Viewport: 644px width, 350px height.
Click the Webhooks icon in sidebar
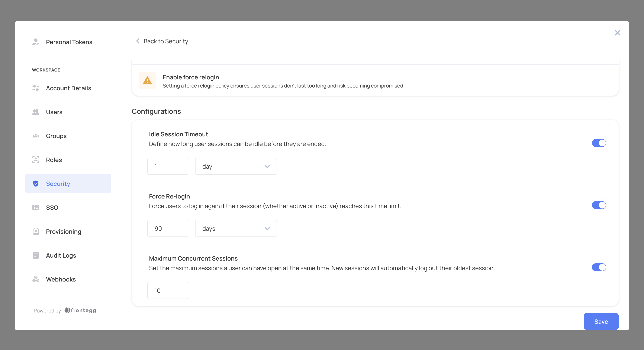point(35,279)
